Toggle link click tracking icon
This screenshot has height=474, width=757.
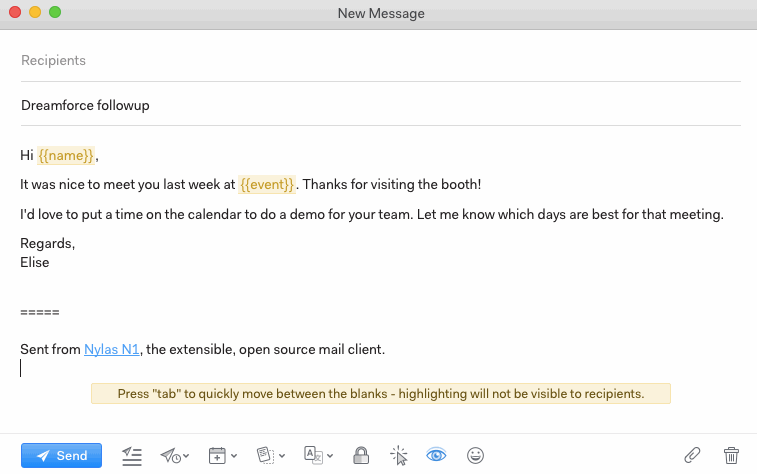(x=399, y=455)
